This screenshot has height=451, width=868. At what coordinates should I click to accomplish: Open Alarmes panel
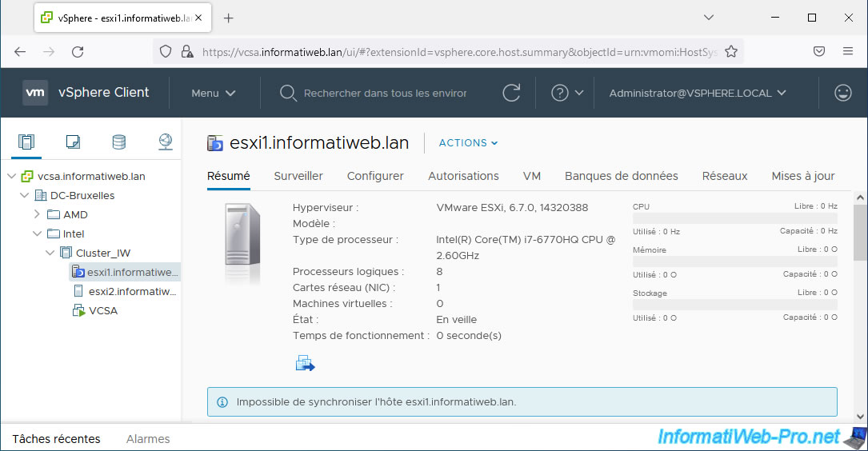tap(148, 439)
